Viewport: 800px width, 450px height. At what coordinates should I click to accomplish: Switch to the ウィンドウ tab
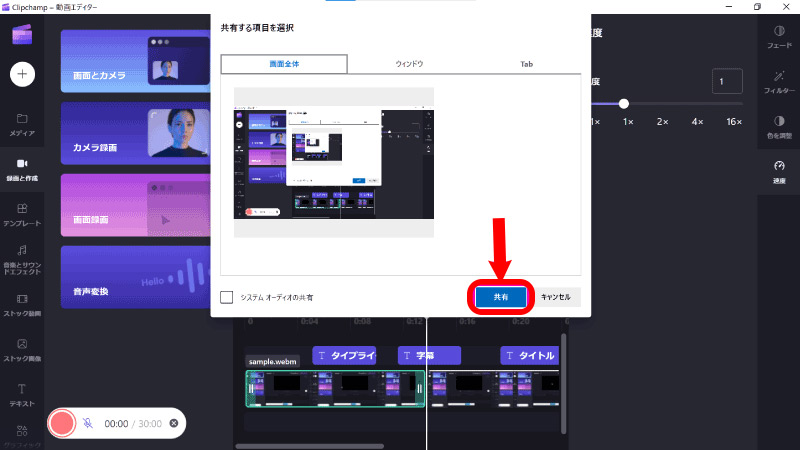click(x=409, y=64)
